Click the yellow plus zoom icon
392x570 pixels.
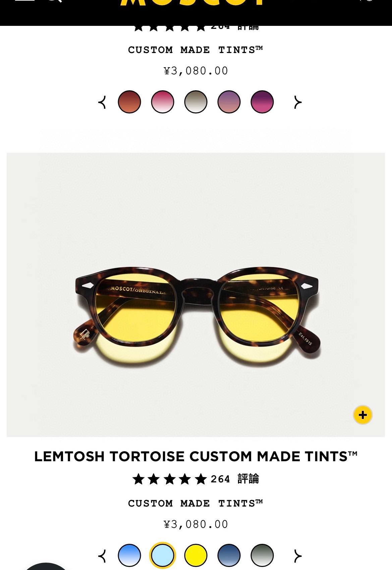coord(362,415)
